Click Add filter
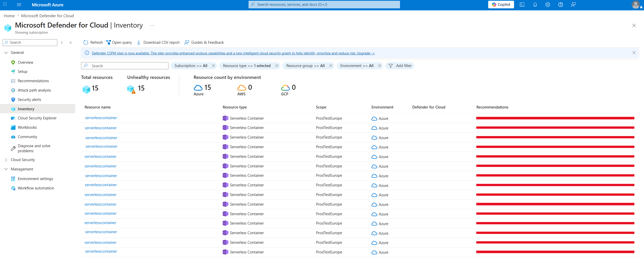 [400, 66]
